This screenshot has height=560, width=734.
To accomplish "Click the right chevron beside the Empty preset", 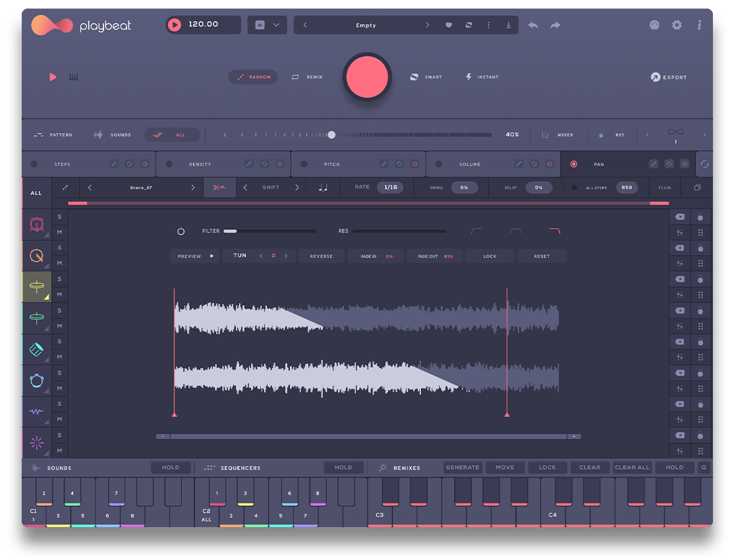I will [x=428, y=25].
